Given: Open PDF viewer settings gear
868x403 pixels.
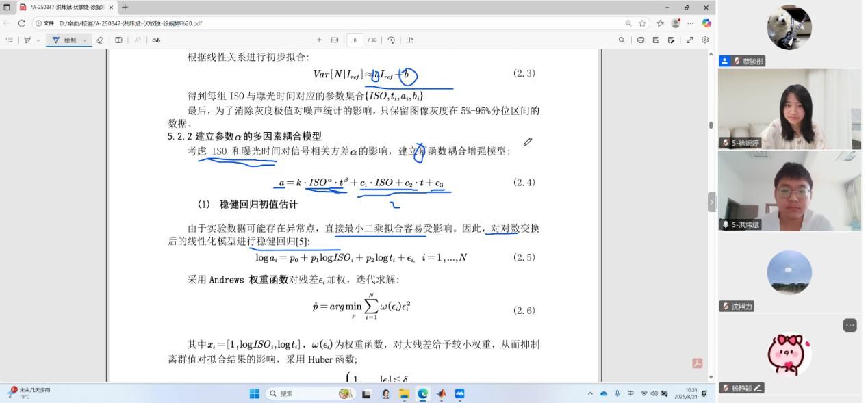Looking at the screenshot, I should point(705,40).
